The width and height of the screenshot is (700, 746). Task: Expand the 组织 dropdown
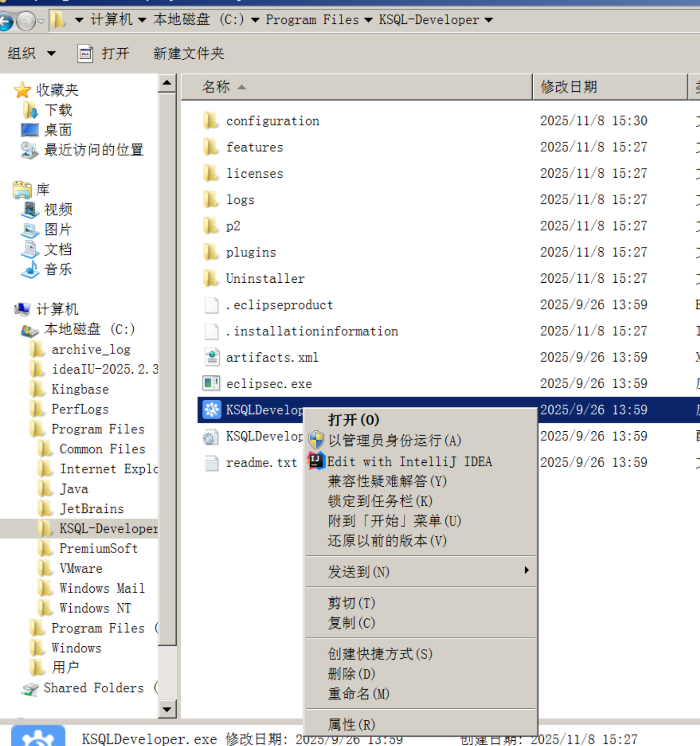click(x=30, y=53)
